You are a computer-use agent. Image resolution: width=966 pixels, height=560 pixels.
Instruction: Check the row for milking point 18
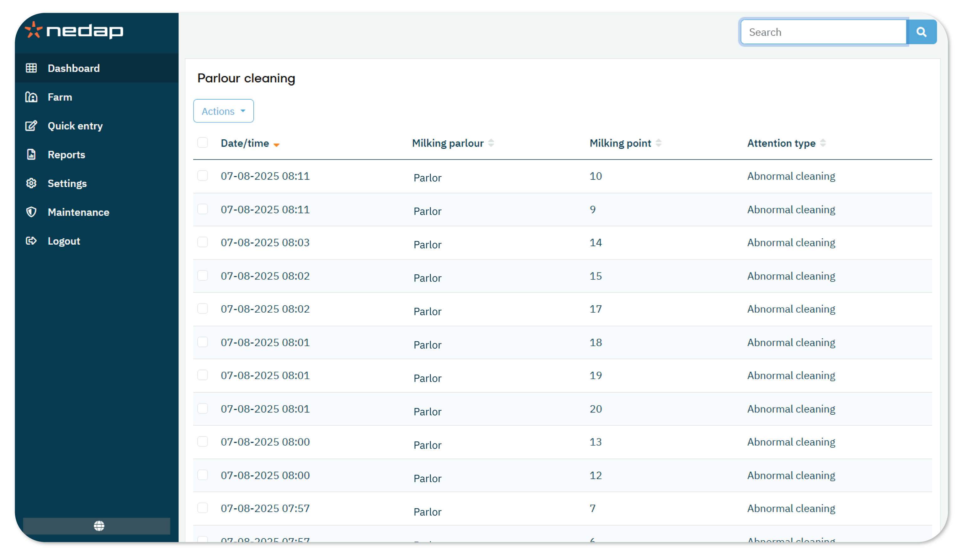[x=203, y=342]
